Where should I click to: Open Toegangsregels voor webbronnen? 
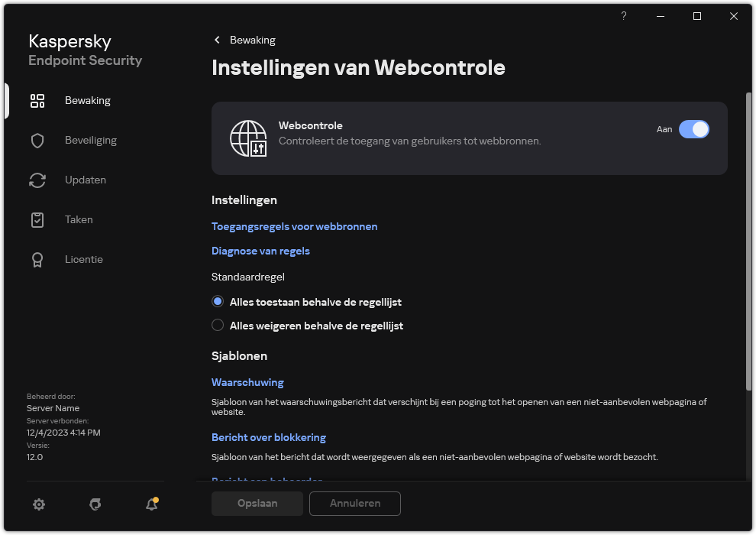294,226
